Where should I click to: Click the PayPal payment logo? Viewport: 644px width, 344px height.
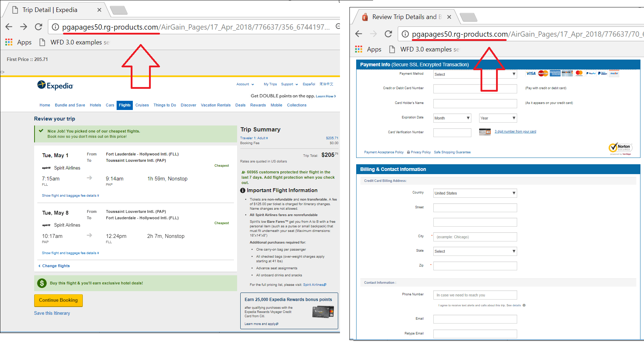pyautogui.click(x=591, y=73)
